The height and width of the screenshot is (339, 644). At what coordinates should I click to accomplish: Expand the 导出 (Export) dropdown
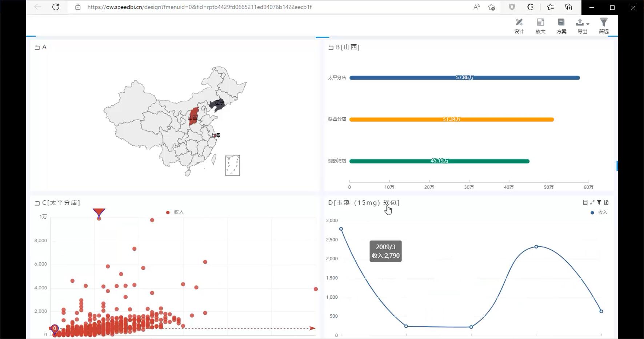tap(582, 26)
